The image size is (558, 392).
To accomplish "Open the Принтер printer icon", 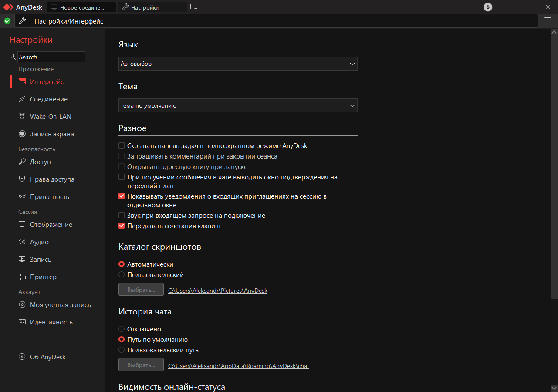I will tap(22, 277).
